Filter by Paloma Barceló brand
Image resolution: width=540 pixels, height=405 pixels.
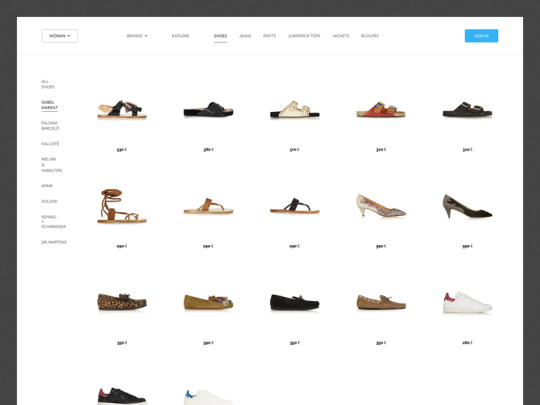[50, 126]
